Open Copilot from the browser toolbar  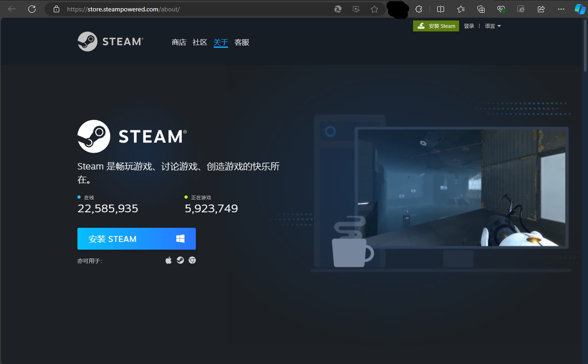point(579,9)
